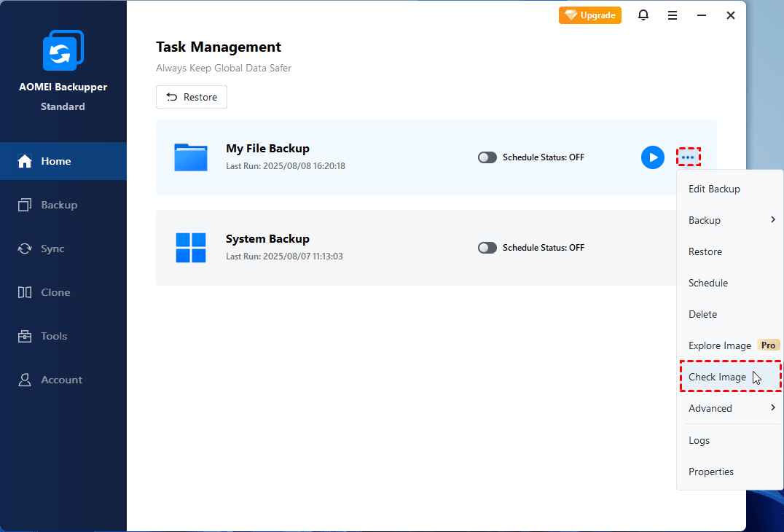Choose Edit Backup in the menu
The width and height of the screenshot is (784, 532).
click(714, 189)
